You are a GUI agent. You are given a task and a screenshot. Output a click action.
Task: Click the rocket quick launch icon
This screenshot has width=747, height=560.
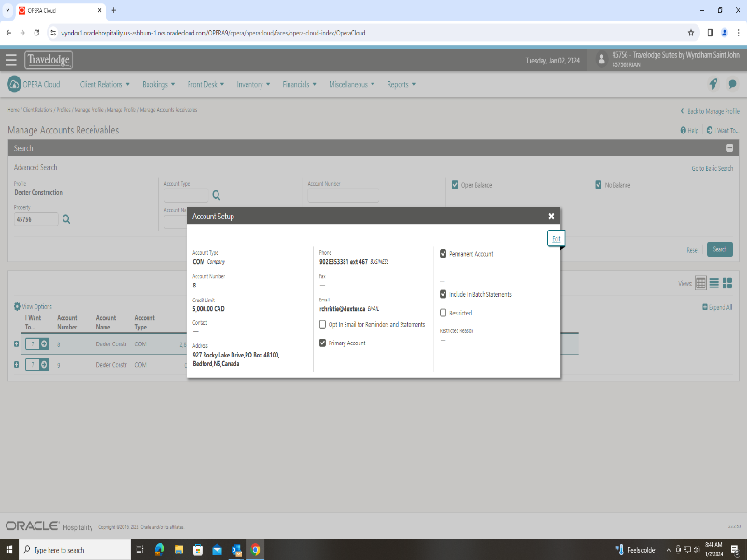coord(713,84)
